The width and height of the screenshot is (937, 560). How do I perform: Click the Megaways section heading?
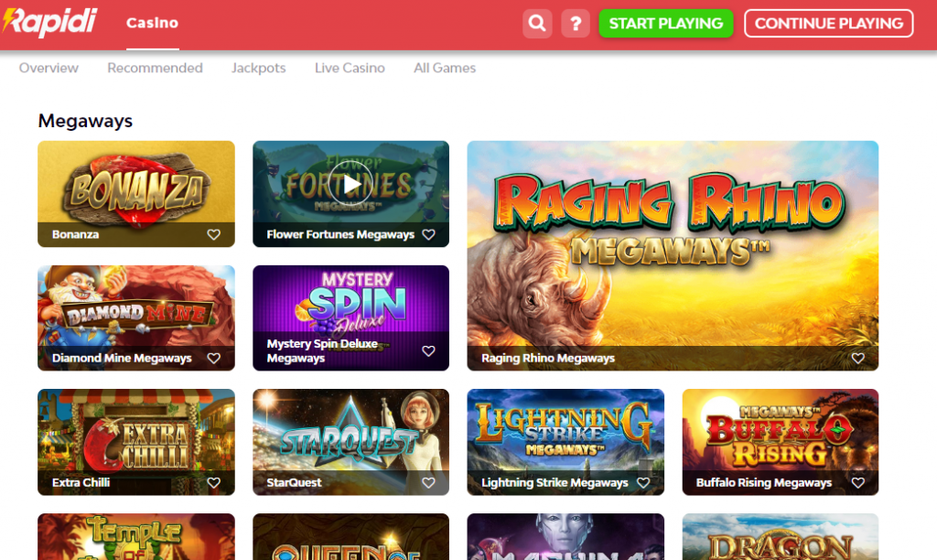[x=85, y=121]
